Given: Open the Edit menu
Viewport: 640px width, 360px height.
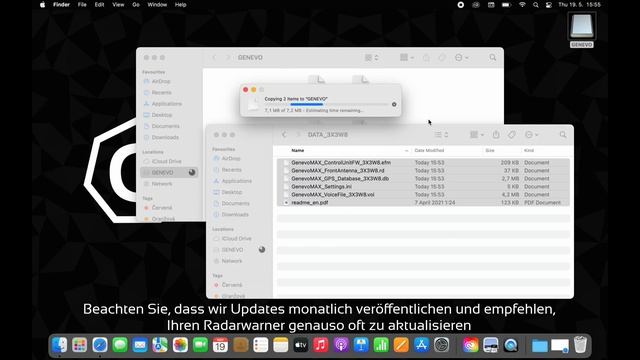Looking at the screenshot, I should 99,5.
